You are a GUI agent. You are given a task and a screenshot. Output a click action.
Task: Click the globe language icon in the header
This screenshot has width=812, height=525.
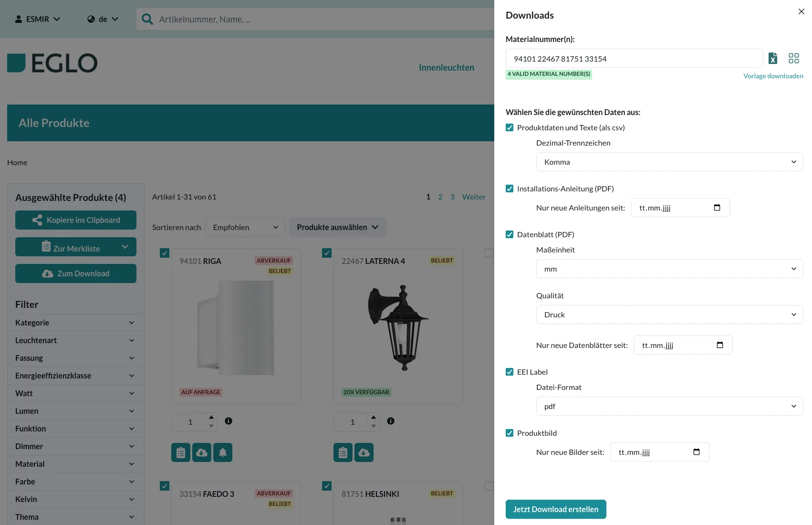coord(90,19)
